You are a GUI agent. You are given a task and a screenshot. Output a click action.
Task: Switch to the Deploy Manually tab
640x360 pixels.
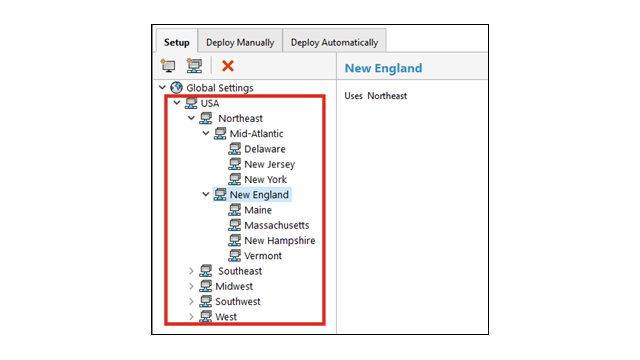(240, 42)
